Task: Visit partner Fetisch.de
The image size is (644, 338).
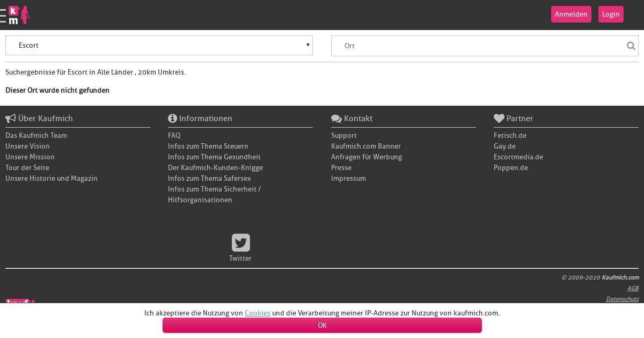Action: pos(510,135)
